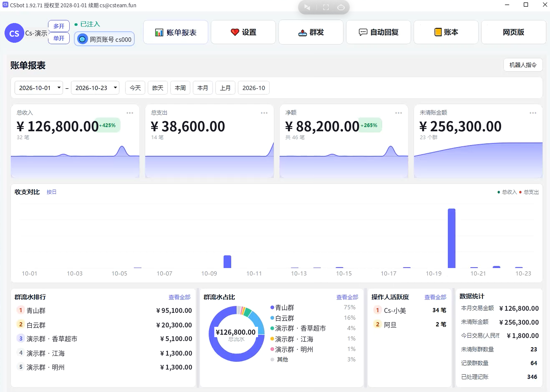This screenshot has width=550, height=392.
Task: Click the globe icon beside 网页账号 cs000
Action: pos(82,39)
